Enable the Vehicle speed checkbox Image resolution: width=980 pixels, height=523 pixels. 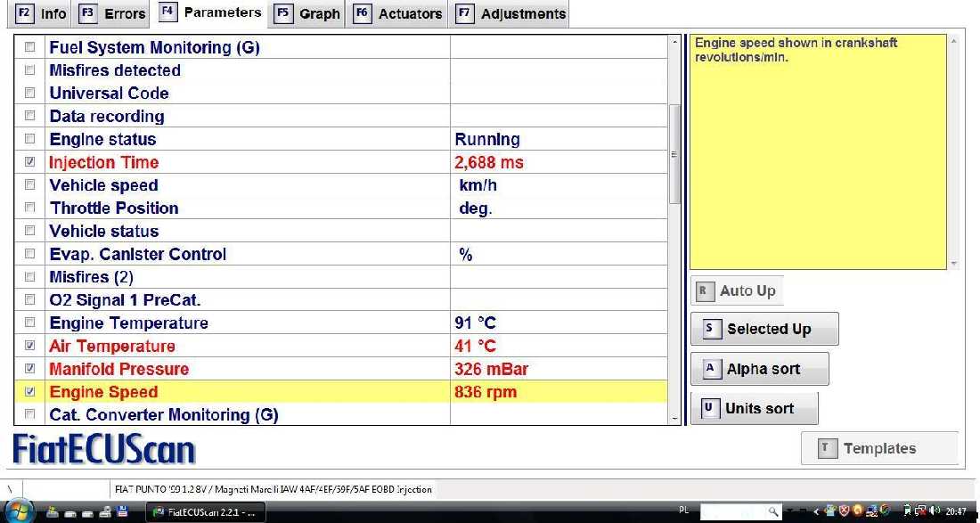(29, 185)
